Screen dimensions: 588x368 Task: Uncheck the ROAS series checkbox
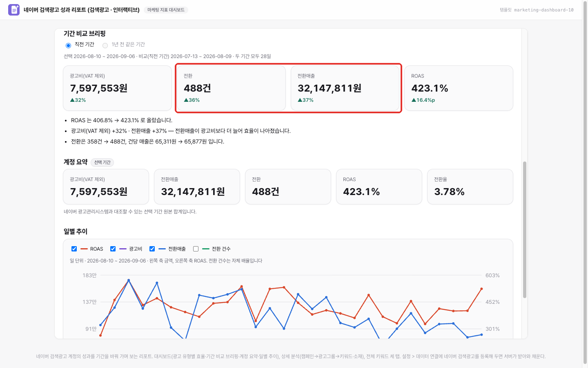(x=74, y=249)
